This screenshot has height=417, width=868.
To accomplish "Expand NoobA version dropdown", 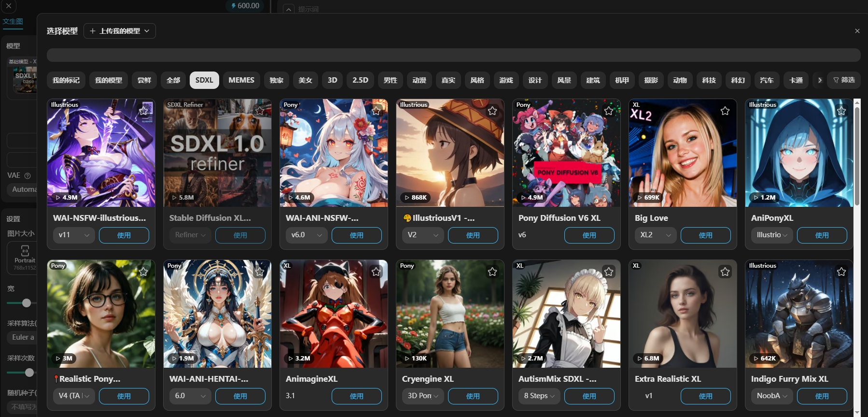I will click(772, 396).
